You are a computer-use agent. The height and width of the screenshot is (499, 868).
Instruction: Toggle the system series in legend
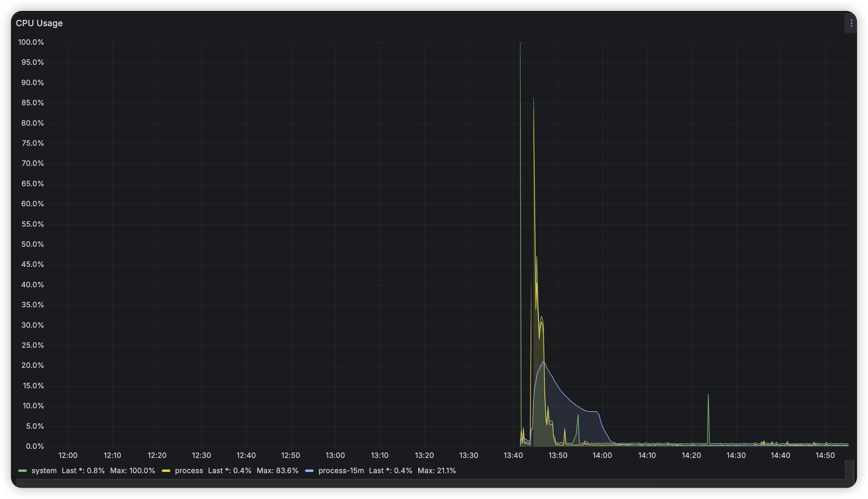click(44, 471)
